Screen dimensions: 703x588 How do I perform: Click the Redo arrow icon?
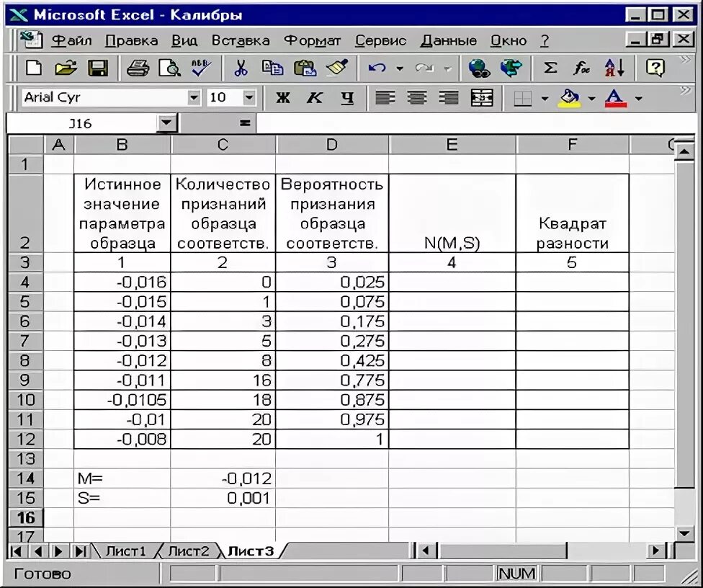tap(424, 68)
